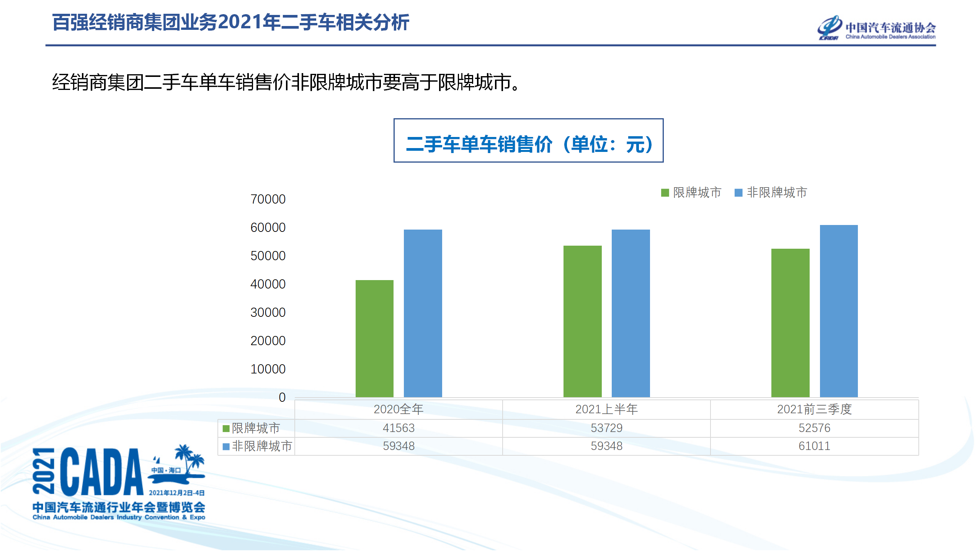Viewport: 980px width, 551px height.
Task: Click blue 非限牌城市 legend marker above chart
Action: tap(738, 192)
